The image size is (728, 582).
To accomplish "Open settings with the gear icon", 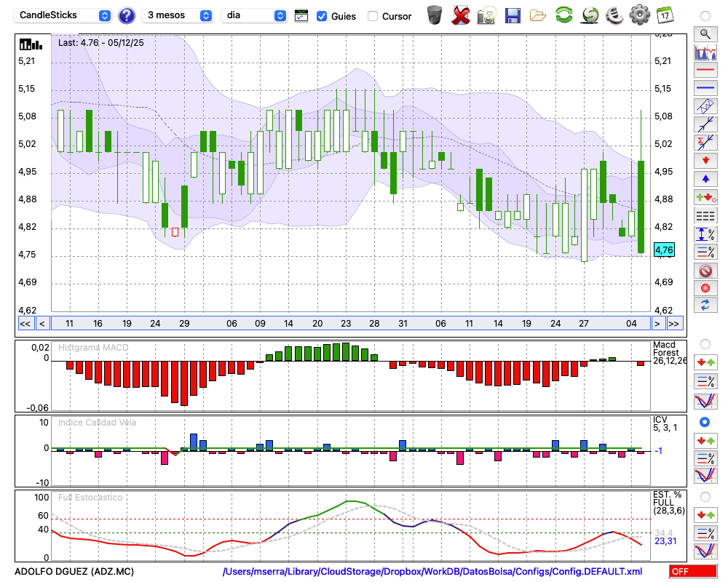I will tap(639, 15).
